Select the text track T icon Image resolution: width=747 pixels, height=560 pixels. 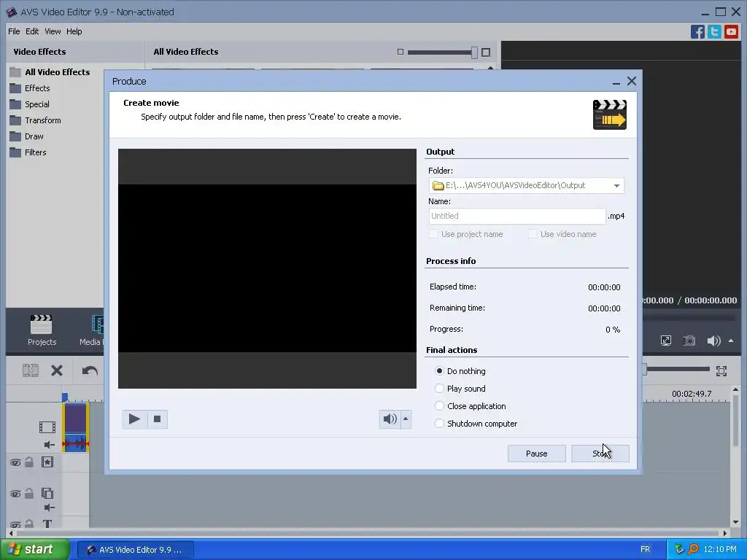click(47, 524)
